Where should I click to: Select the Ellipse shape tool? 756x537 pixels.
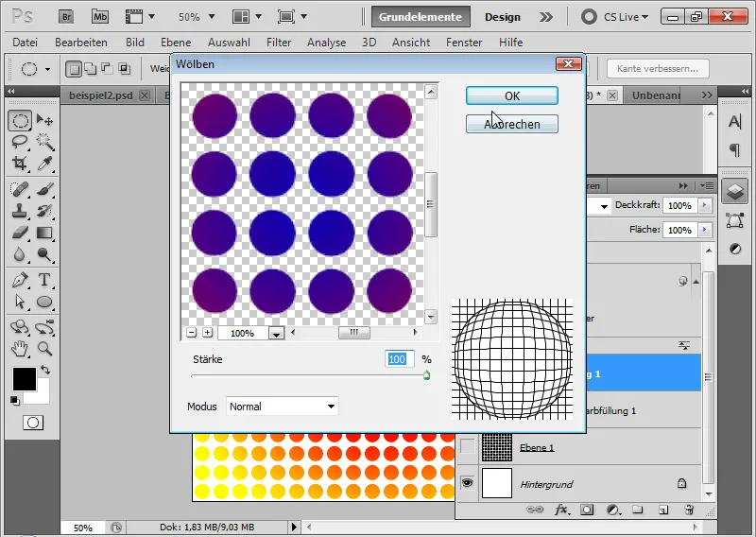coord(44,302)
